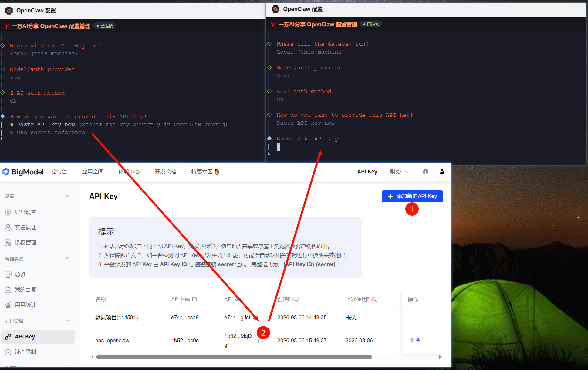Open 开发文档 in top navigation
The height and width of the screenshot is (370, 588).
[165, 172]
